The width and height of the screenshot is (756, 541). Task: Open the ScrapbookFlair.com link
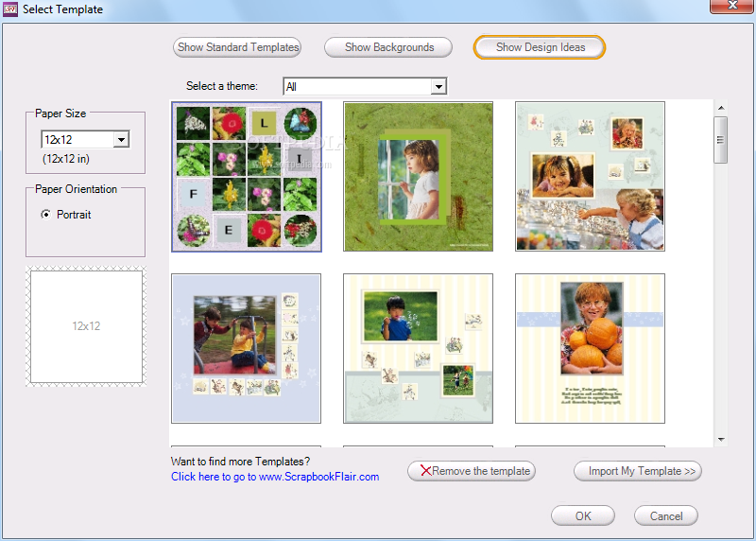[x=275, y=477]
